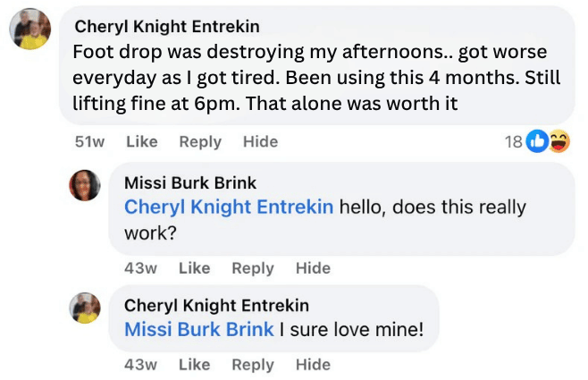Click the blue Missi Burk Brink mention
The width and height of the screenshot is (588, 380).
click(199, 330)
